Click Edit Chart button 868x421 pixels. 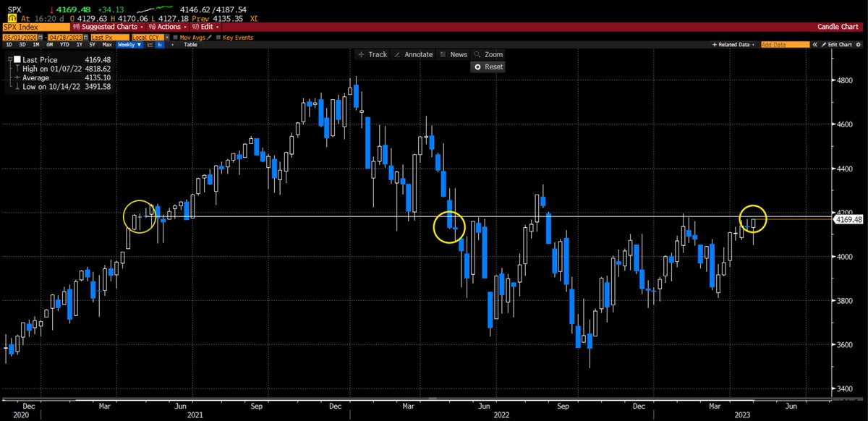click(836, 45)
